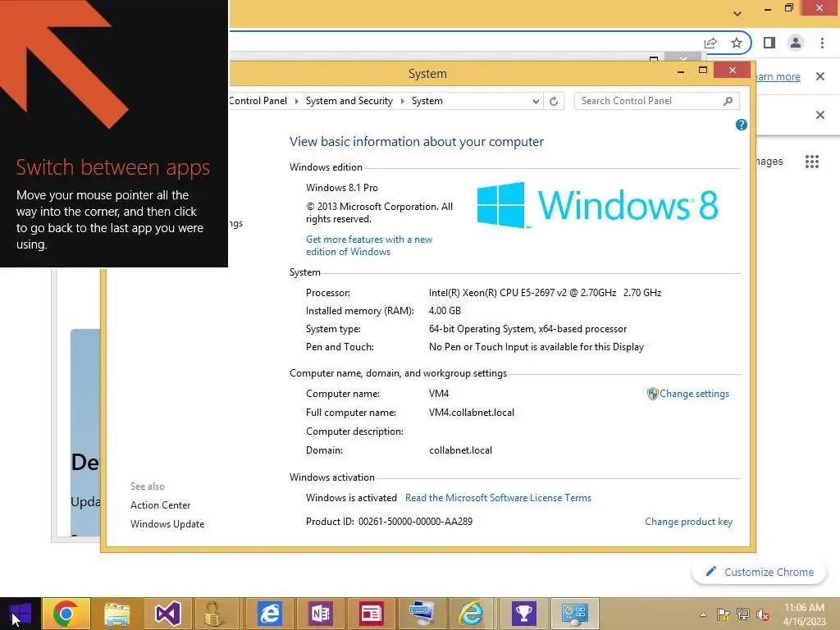Launch OneNote from the taskbar
Screen dimensions: 840x630
coord(321,614)
